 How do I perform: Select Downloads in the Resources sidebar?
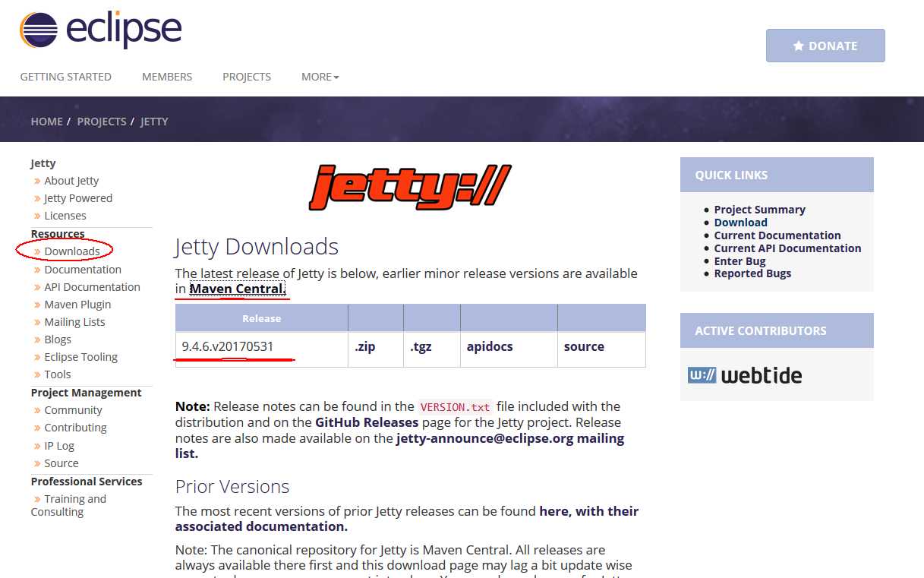[72, 251]
